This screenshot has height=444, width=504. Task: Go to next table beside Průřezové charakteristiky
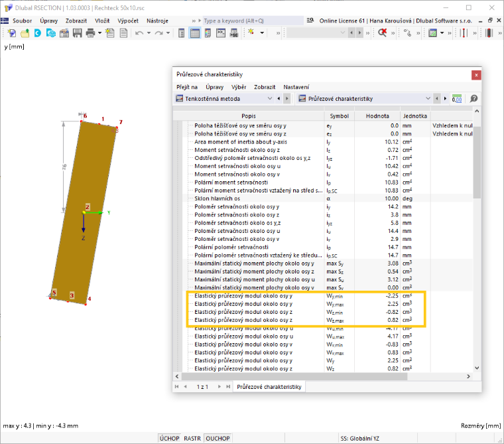point(445,99)
